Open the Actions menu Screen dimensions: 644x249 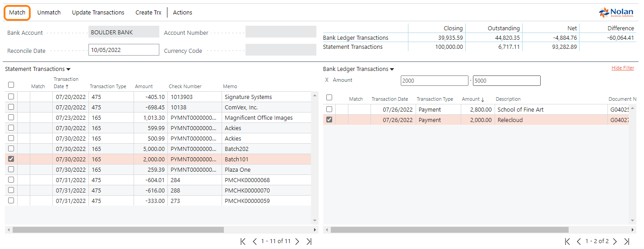pos(182,13)
